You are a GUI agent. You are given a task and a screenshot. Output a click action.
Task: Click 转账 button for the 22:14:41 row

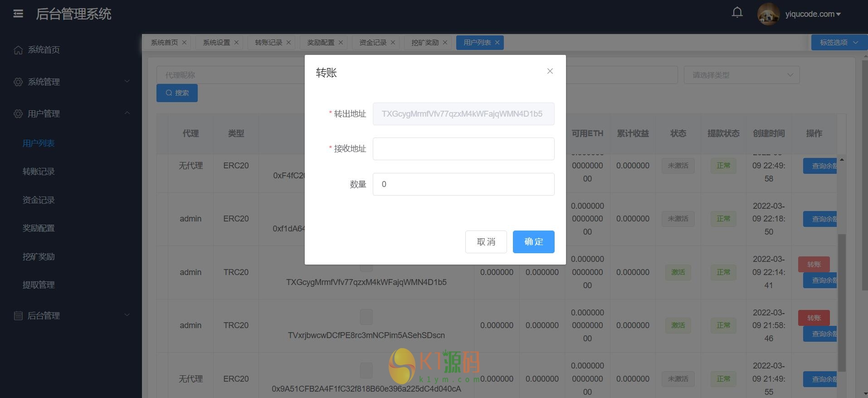(814, 264)
